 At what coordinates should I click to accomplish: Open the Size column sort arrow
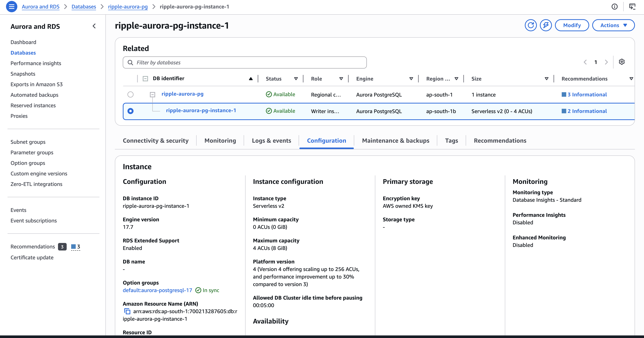point(546,79)
